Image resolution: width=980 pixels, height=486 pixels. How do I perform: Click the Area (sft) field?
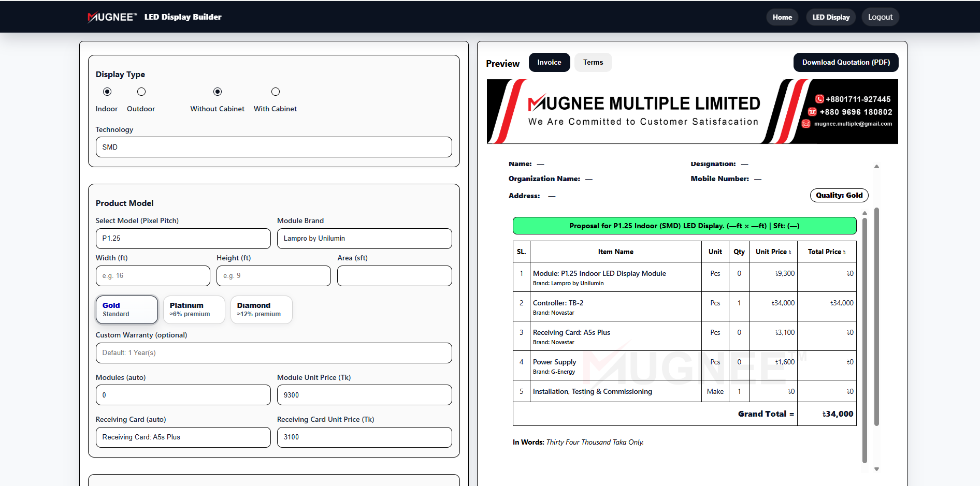click(395, 276)
